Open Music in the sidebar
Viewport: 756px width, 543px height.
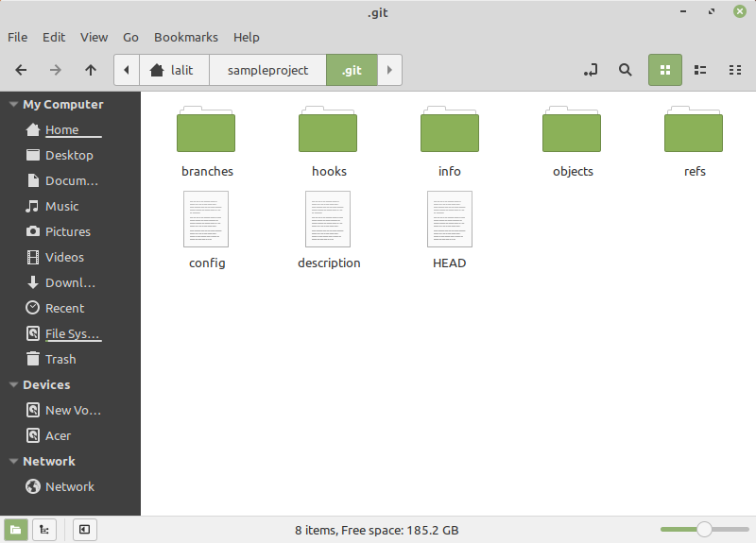(x=70, y=206)
